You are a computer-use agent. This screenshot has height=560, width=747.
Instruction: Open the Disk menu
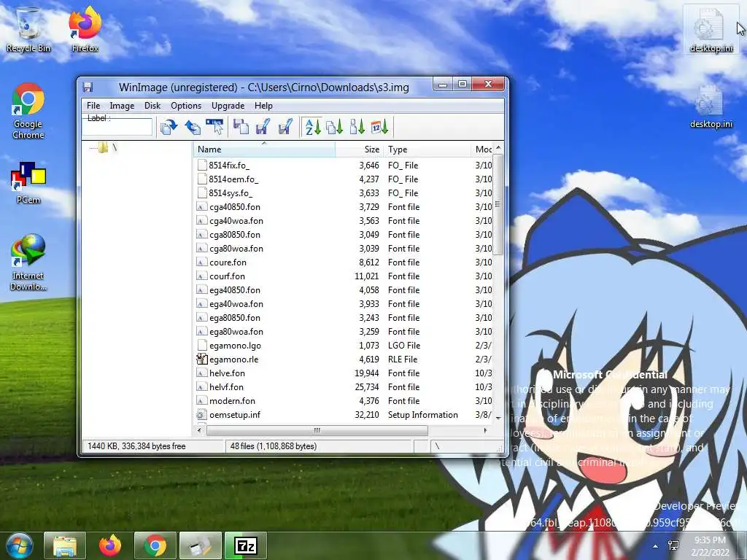click(152, 106)
